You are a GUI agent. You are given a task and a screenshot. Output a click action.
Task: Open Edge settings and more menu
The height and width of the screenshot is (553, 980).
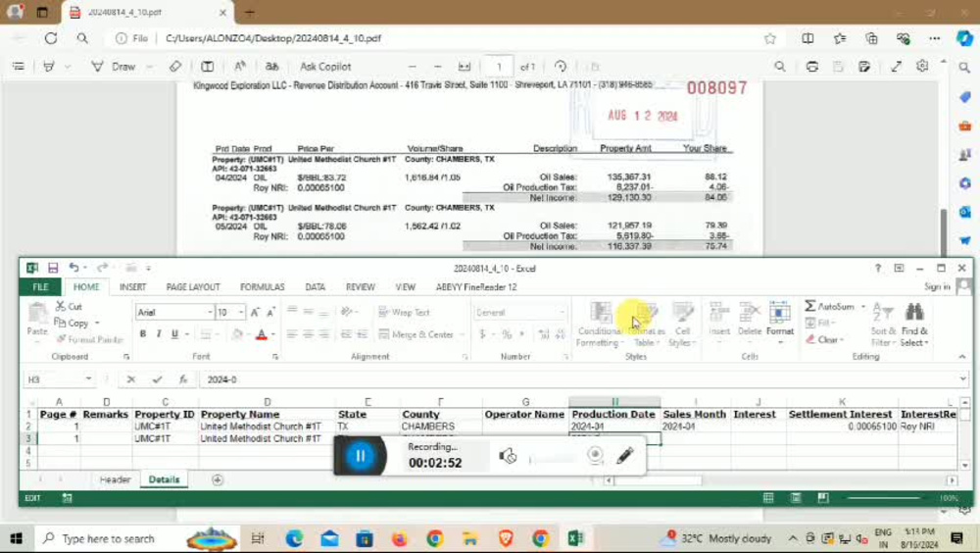934,39
